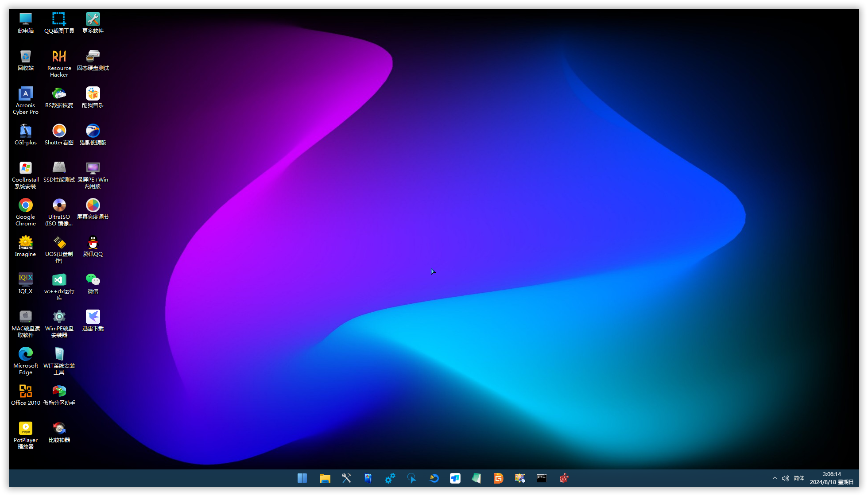The image size is (868, 496).
Task: Click the blue swirl browser taskbar icon
Action: pos(434,478)
